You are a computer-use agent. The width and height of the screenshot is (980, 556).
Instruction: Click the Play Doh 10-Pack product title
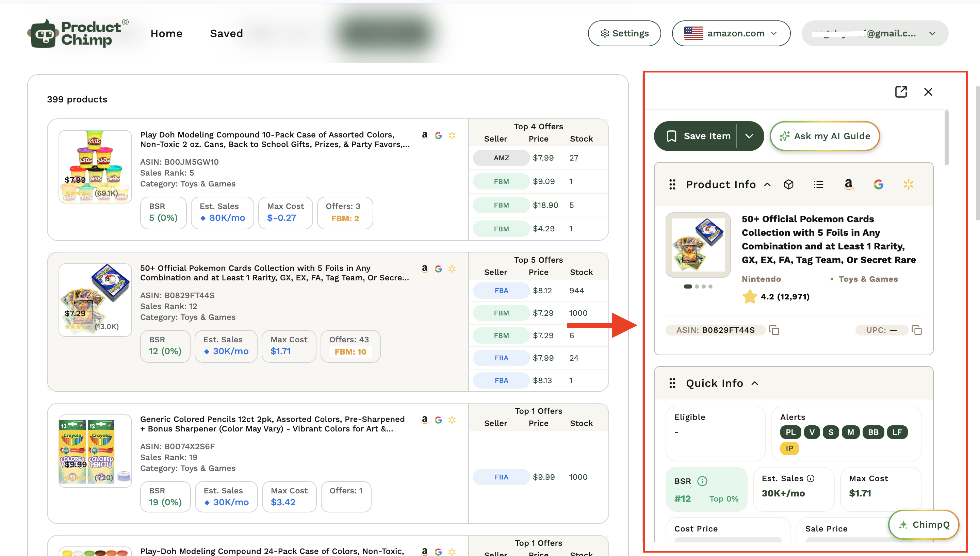pyautogui.click(x=275, y=140)
